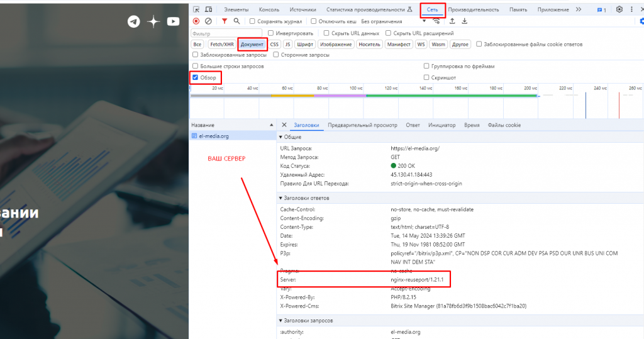Collapse the Заголовки запросов section
Screen dimensions: 644x339
280,321
